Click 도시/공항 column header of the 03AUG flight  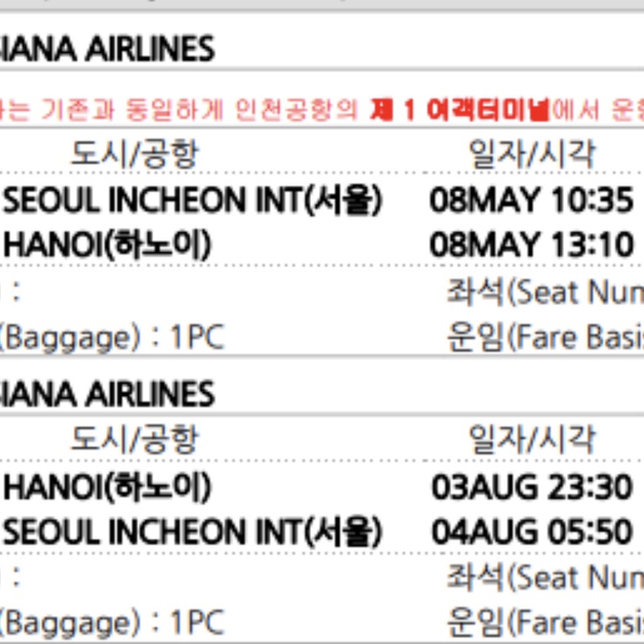point(135,439)
